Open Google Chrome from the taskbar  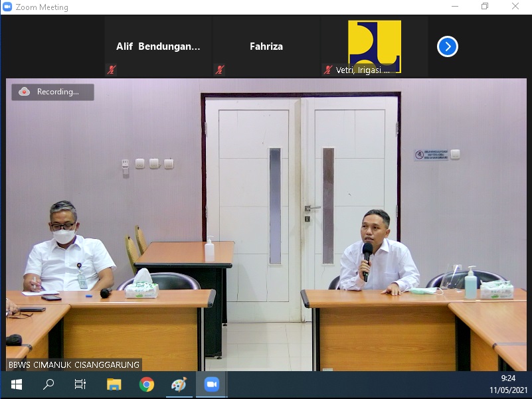[147, 384]
